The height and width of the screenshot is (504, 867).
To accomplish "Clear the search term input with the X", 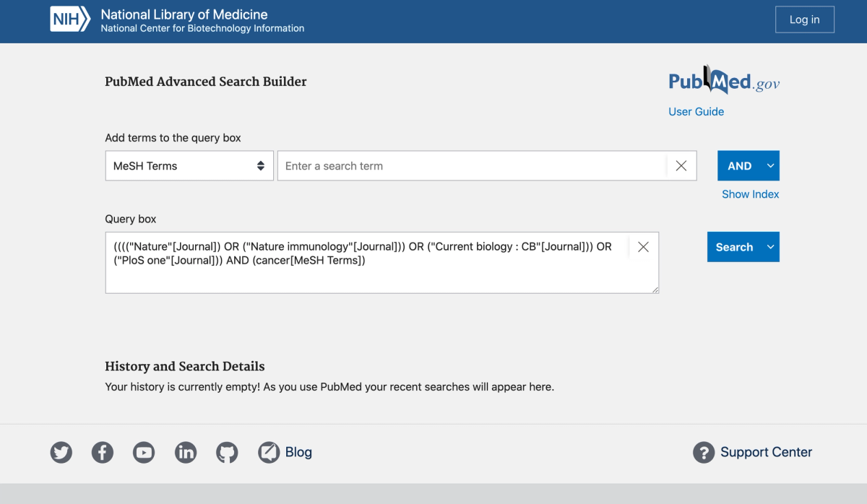I will click(681, 165).
